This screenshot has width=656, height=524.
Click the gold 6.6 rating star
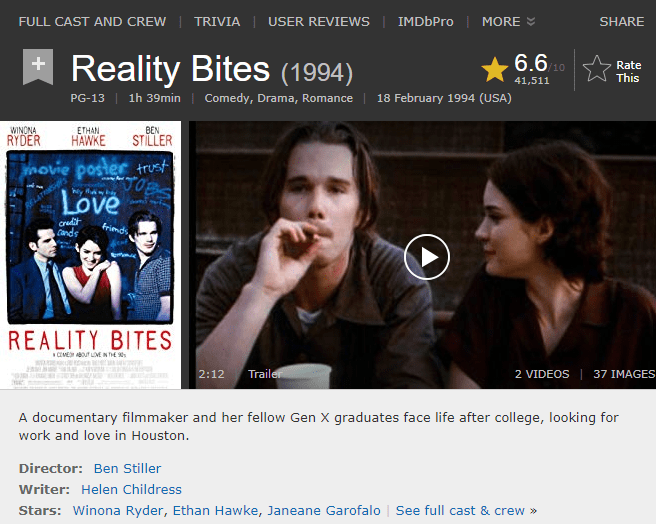click(x=495, y=69)
